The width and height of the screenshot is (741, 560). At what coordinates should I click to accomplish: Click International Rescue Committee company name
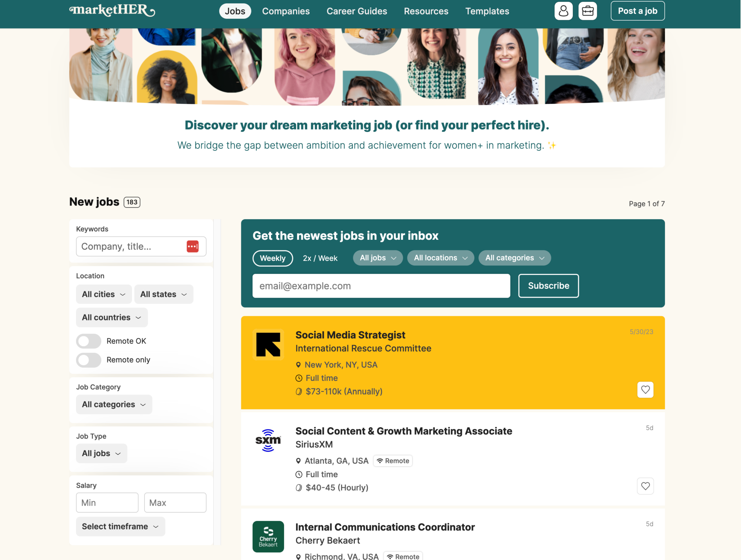pyautogui.click(x=363, y=348)
